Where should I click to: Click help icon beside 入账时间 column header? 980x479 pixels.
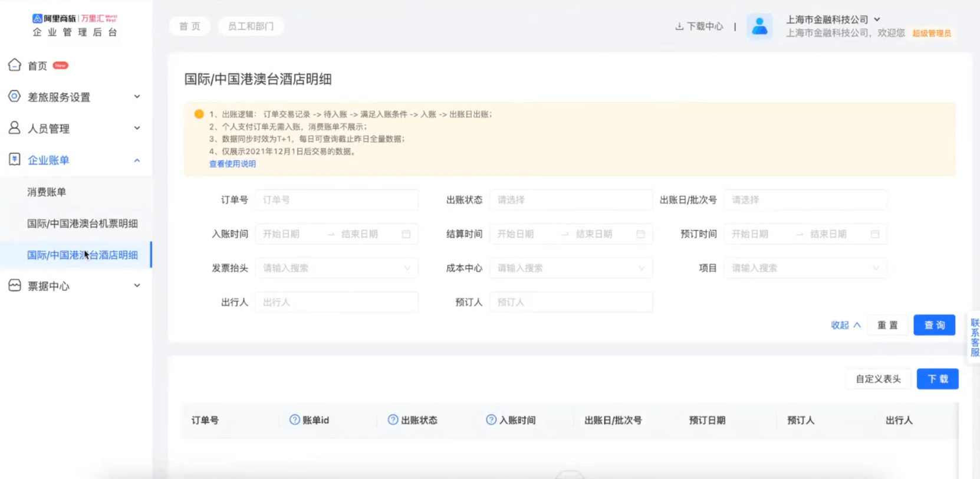(491, 419)
